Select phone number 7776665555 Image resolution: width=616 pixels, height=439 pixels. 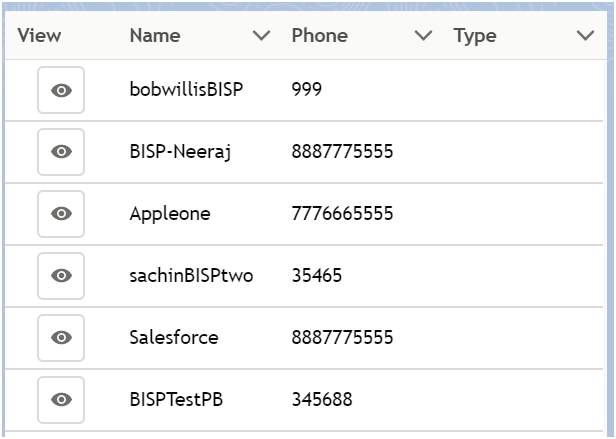coord(342,214)
